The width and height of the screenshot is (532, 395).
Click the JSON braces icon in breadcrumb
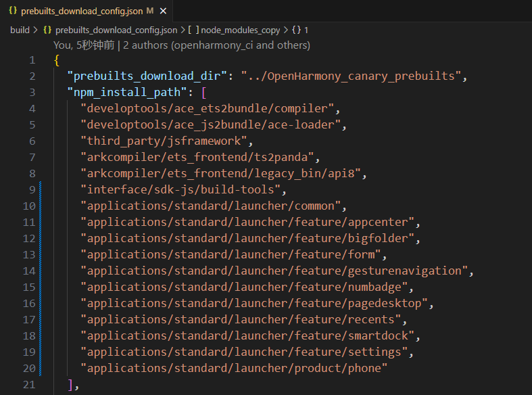(x=47, y=30)
